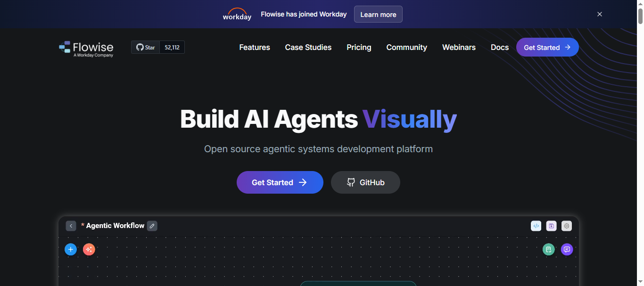The width and height of the screenshot is (644, 286).
Task: Go to Case Studies page
Action: [308, 48]
